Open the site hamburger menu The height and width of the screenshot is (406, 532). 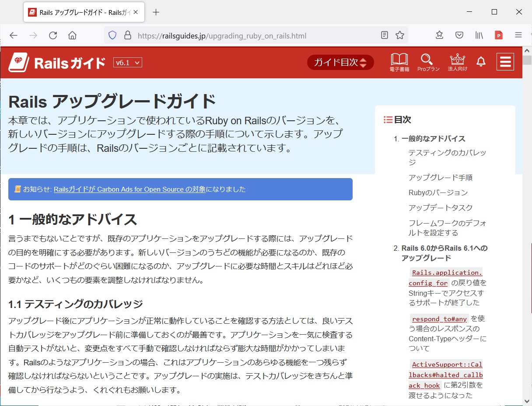505,62
